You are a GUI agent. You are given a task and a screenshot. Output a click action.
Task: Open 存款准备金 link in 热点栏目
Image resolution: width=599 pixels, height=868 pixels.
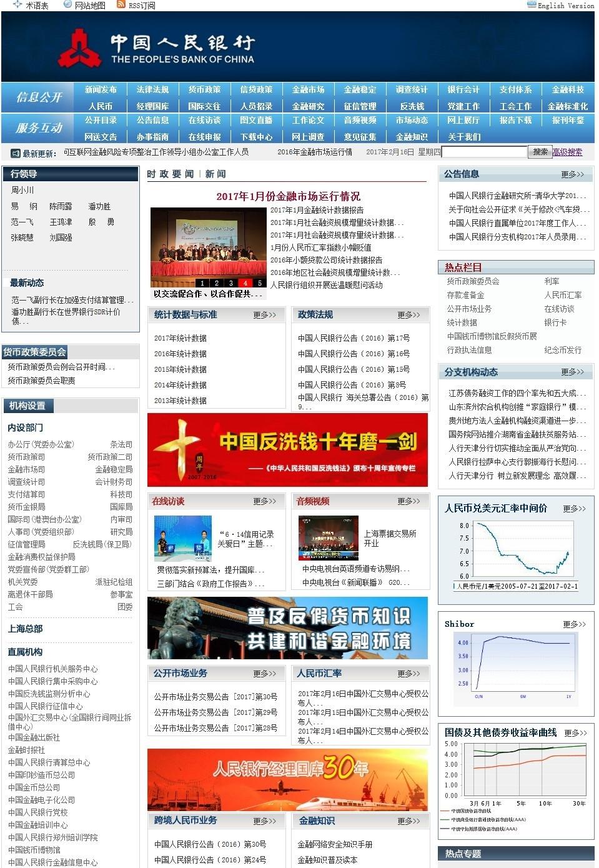(465, 295)
